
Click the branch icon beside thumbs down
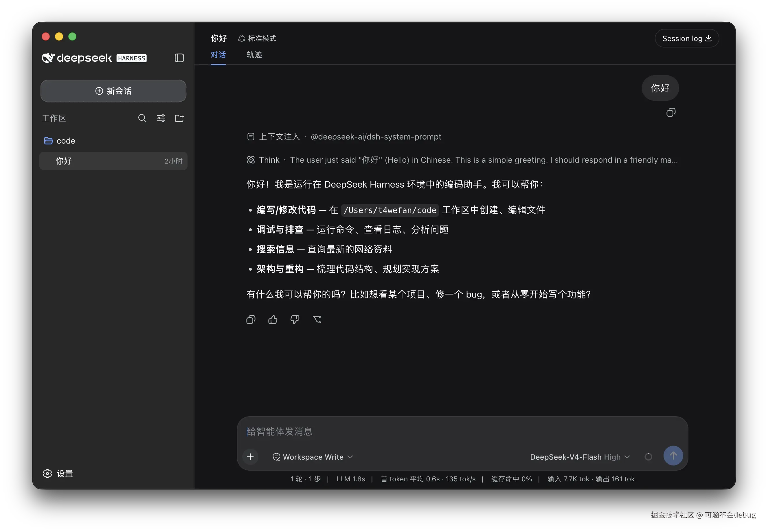[317, 320]
